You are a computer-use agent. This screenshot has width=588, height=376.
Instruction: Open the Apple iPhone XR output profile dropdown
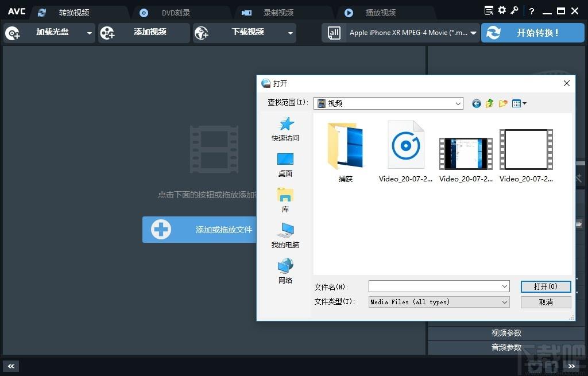click(x=473, y=33)
